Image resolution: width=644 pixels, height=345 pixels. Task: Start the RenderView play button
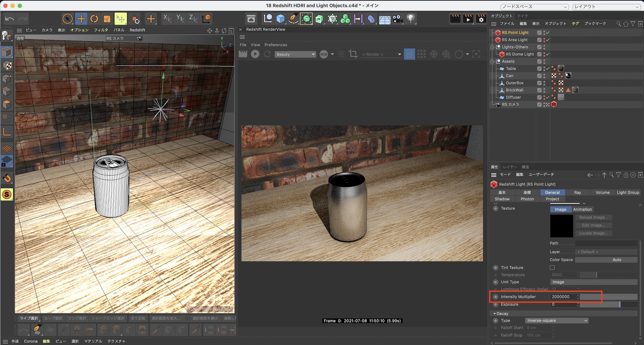(255, 54)
